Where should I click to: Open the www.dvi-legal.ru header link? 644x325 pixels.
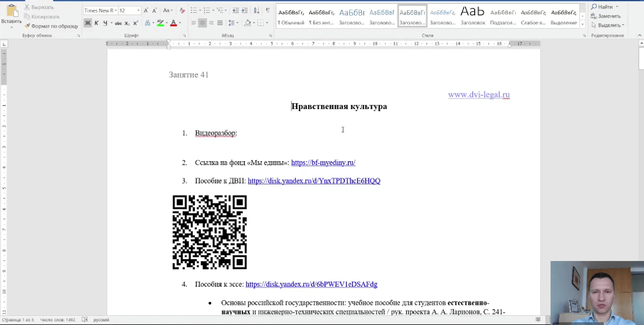479,95
